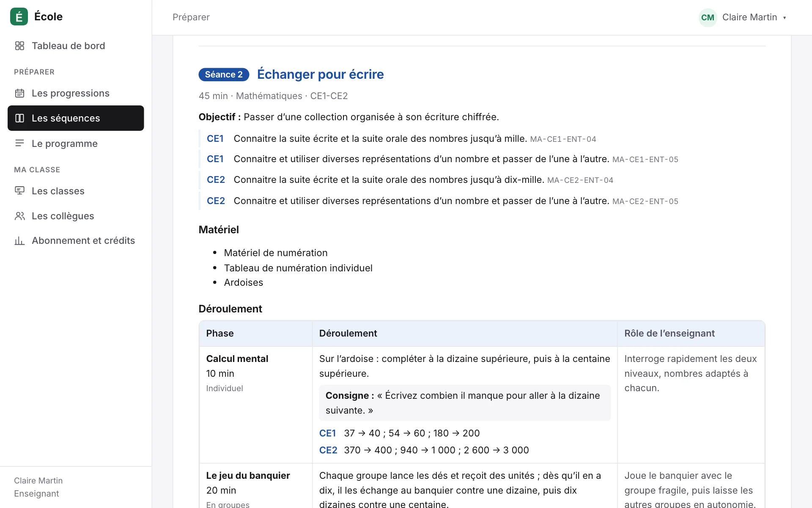This screenshot has height=508, width=812.
Task: Click the CE1 line 37 → 40
Action: 399,433
